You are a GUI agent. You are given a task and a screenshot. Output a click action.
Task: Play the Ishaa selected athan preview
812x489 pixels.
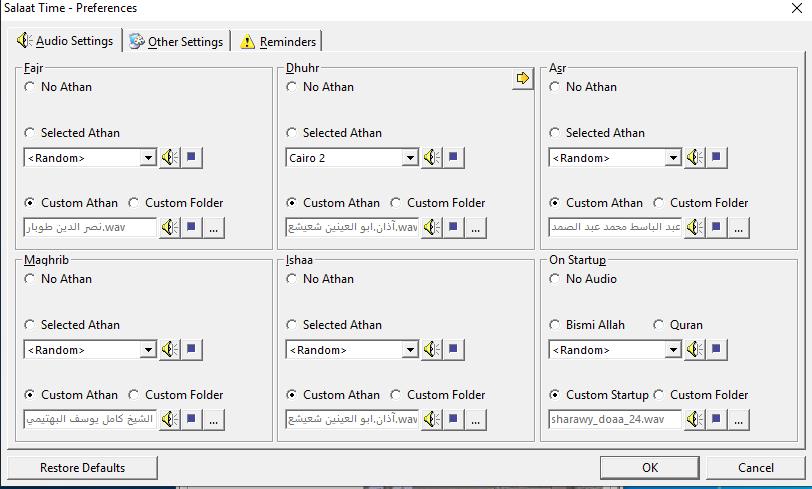tap(431, 350)
